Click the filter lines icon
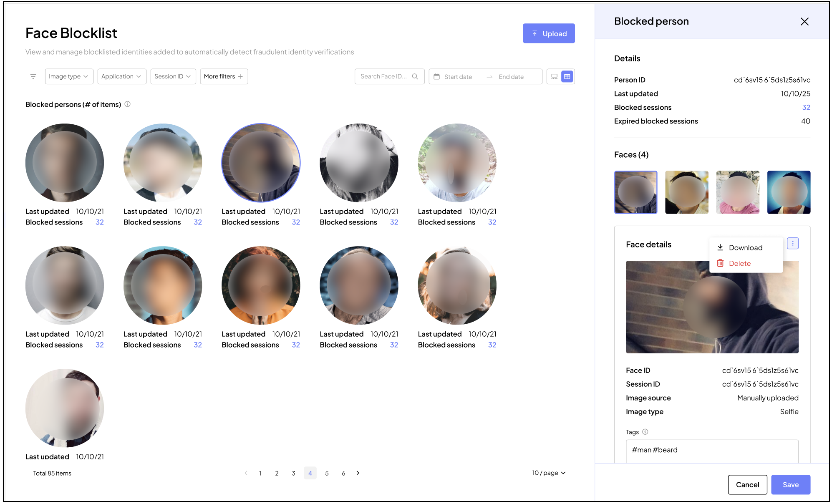Viewport: 832px width, 504px height. 33,76
